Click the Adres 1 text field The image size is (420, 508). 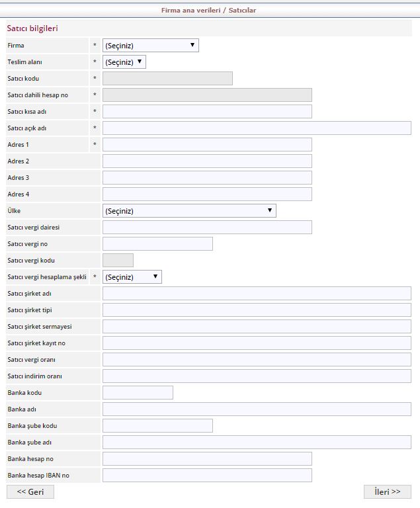[207, 145]
